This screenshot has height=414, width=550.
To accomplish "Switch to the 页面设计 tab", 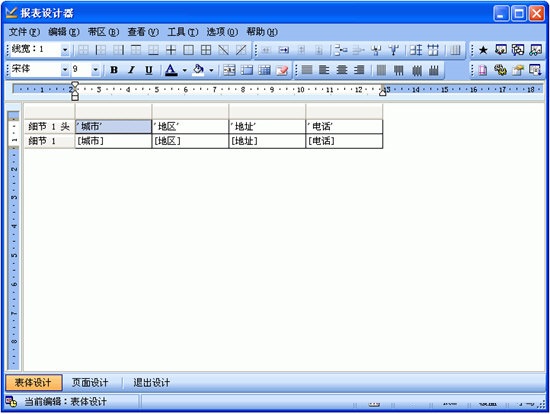I will click(x=90, y=382).
